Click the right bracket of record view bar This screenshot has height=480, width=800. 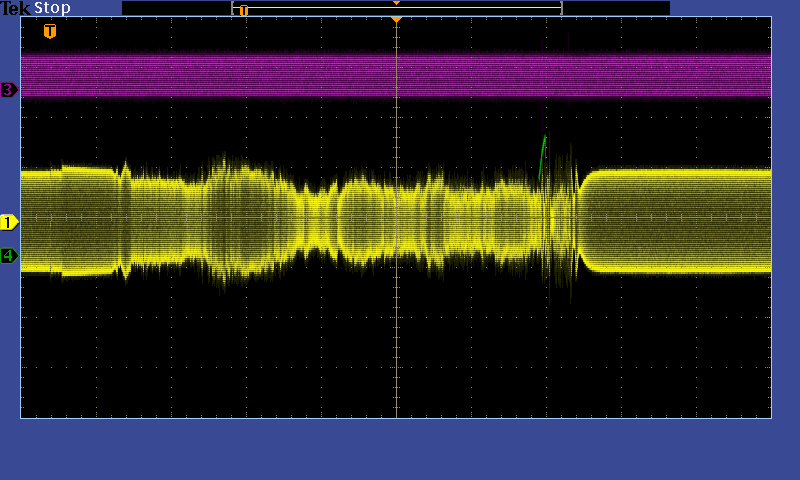(562, 8)
